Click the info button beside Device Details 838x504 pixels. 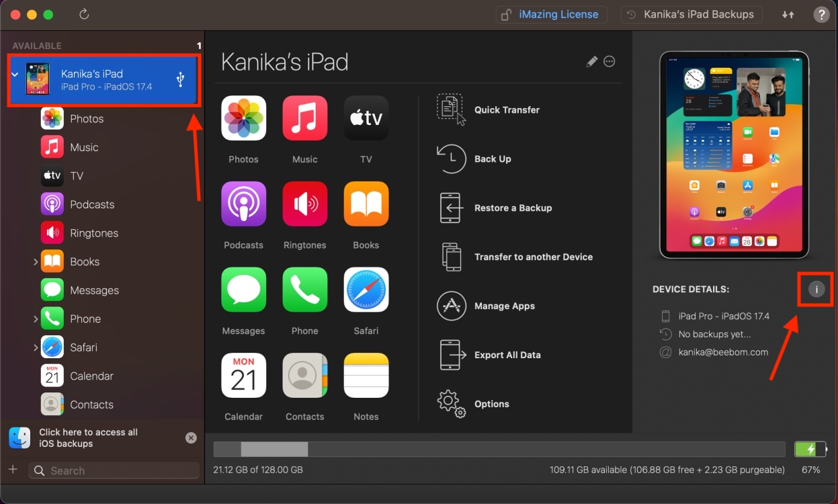pyautogui.click(x=815, y=290)
